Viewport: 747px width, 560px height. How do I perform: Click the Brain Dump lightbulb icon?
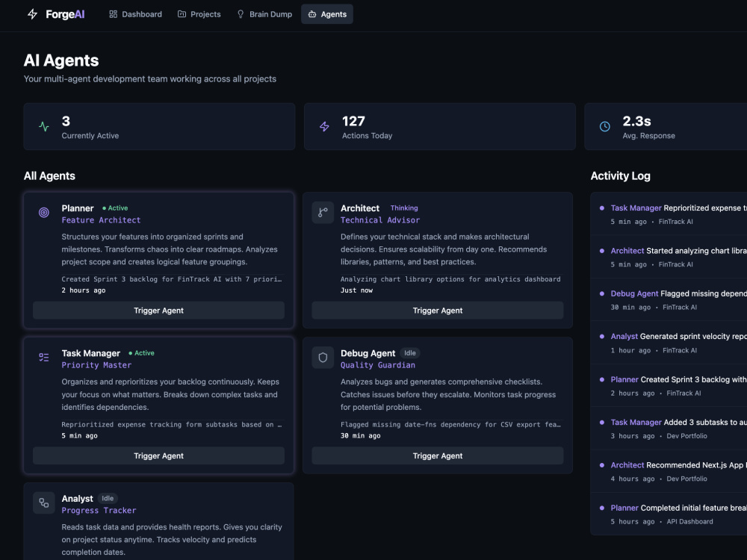(x=241, y=14)
